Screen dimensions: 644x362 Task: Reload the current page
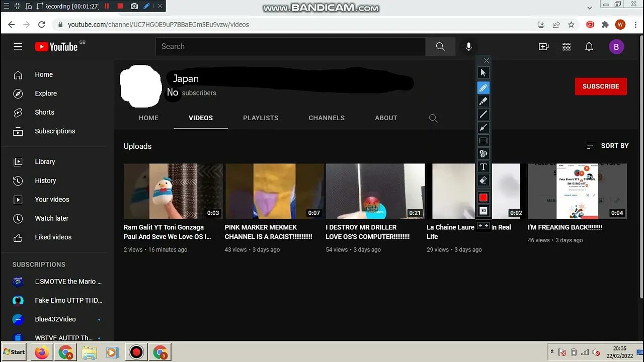coord(42,24)
